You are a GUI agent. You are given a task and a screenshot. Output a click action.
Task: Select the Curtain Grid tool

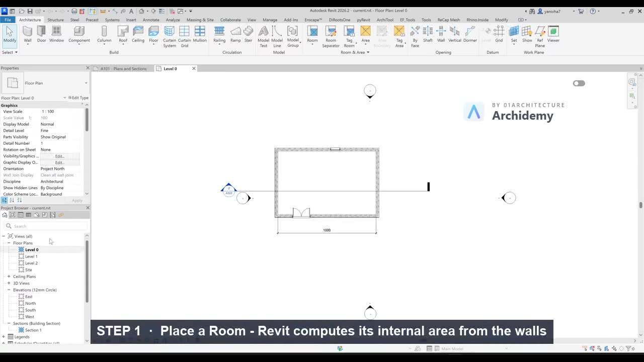(185, 37)
